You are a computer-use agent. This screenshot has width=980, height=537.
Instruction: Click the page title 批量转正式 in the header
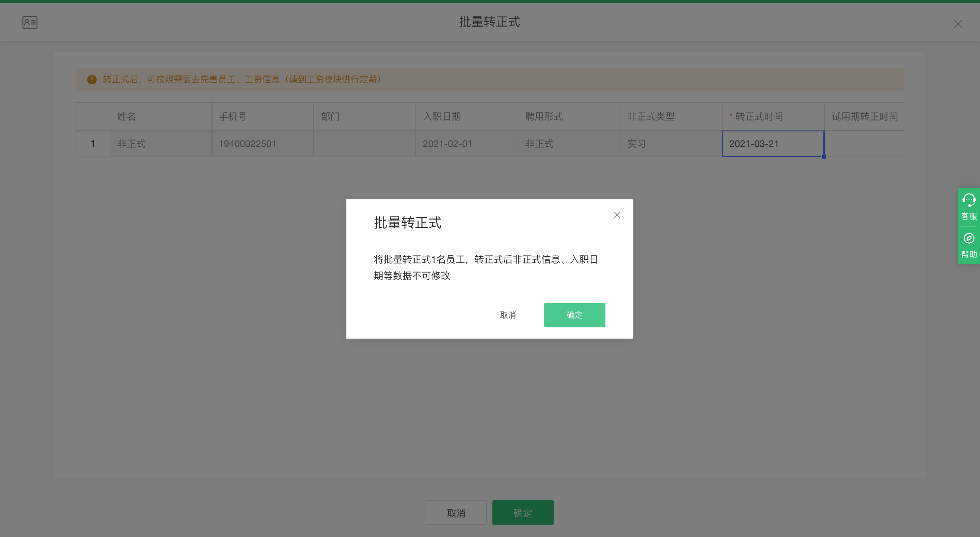click(x=489, y=22)
